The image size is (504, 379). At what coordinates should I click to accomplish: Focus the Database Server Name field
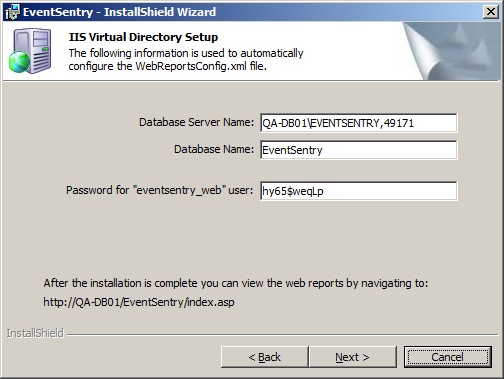(359, 123)
